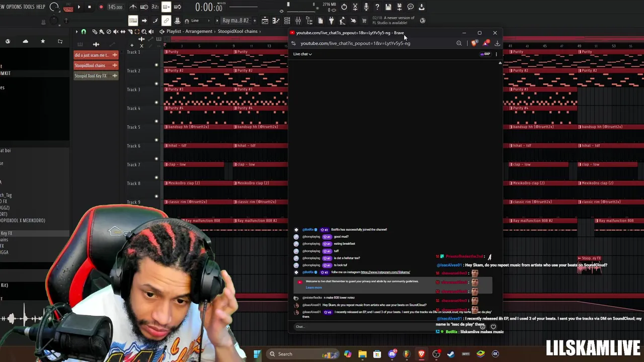Click the question mark help icon
The width and height of the screenshot is (644, 362).
[377, 7]
